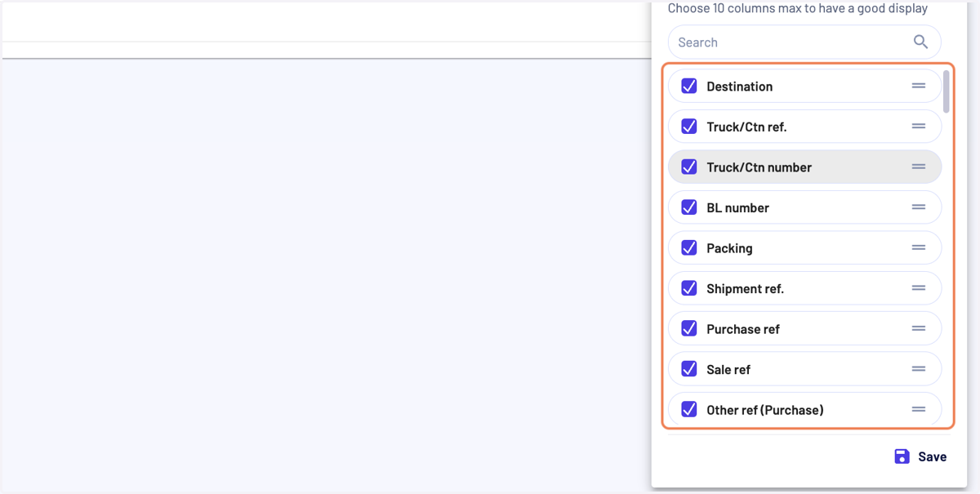Select the "BL number" label text

pyautogui.click(x=738, y=207)
